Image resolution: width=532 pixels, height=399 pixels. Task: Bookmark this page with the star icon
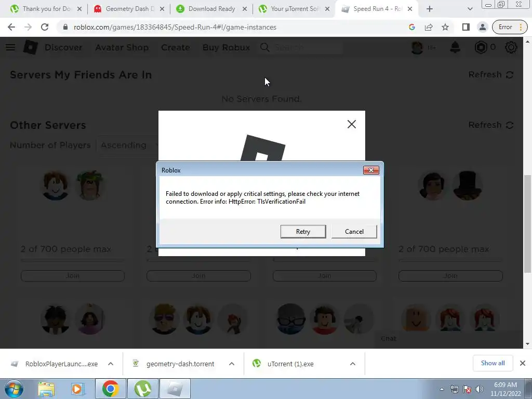point(445,27)
